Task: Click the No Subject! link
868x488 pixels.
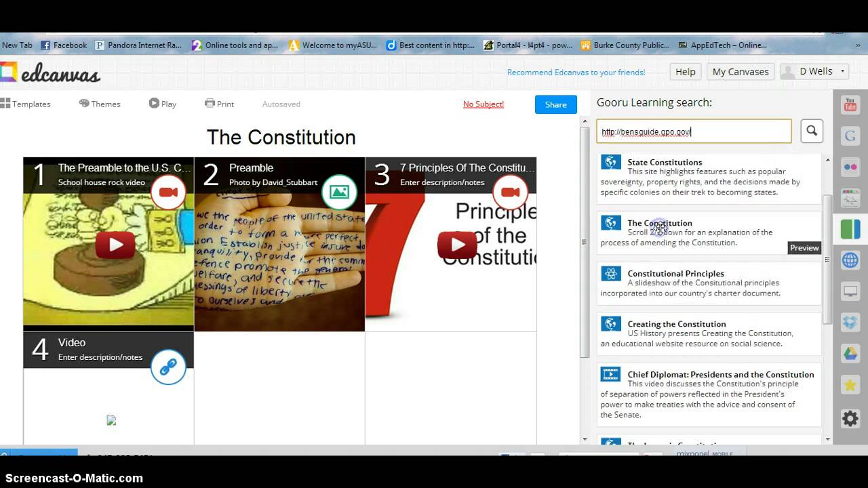Action: (x=484, y=104)
